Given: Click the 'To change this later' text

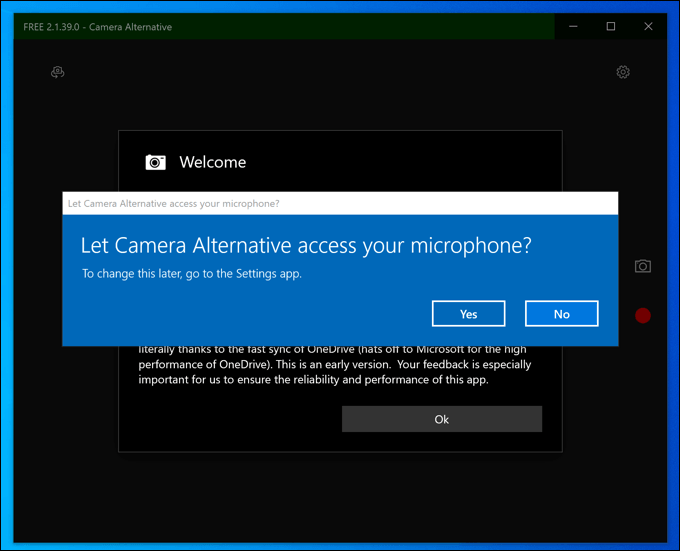Looking at the screenshot, I should pyautogui.click(x=191, y=273).
